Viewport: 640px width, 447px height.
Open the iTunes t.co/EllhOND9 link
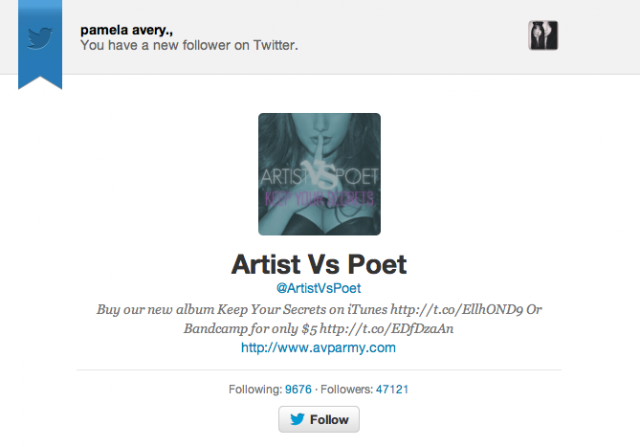[456, 309]
